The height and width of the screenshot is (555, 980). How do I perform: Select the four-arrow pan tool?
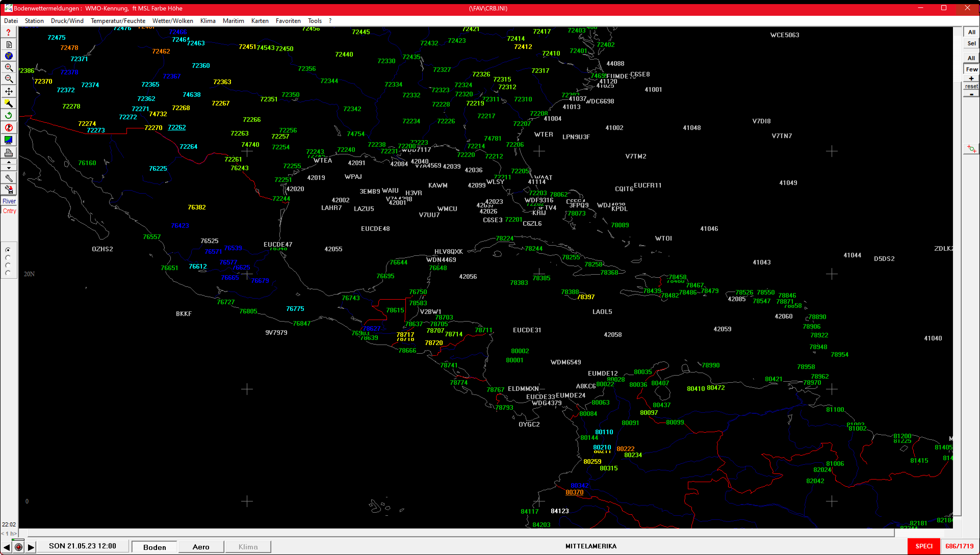pyautogui.click(x=9, y=91)
